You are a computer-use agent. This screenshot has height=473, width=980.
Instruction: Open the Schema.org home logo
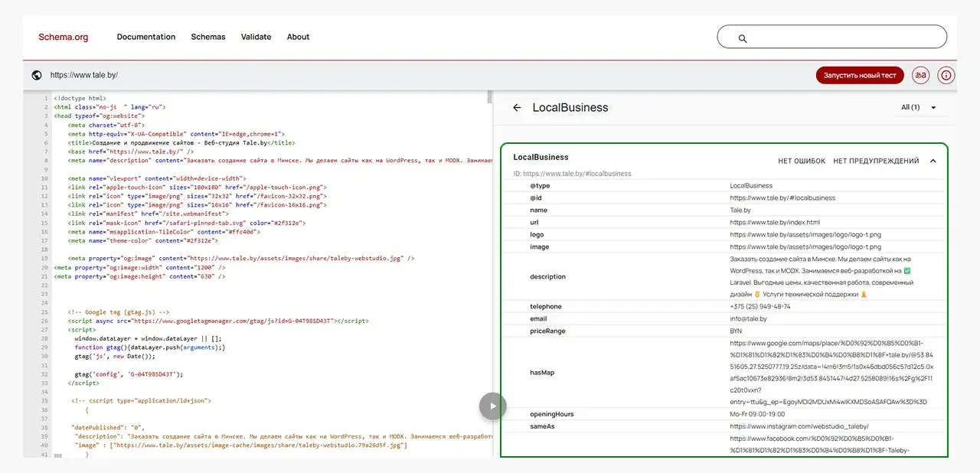[x=64, y=37]
